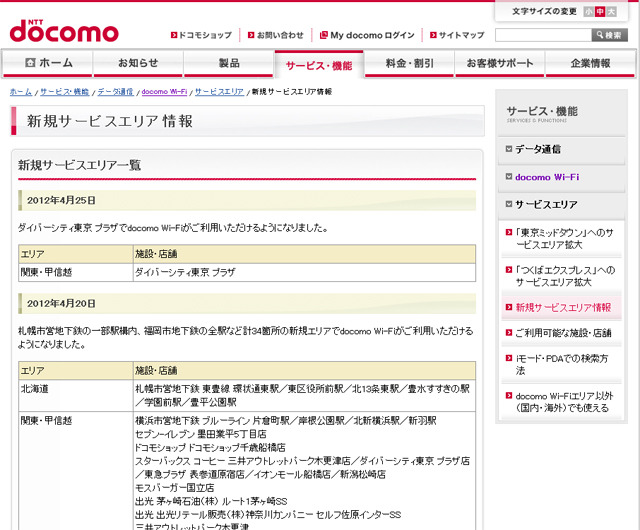Open 東京ミッドタウン service area expansion link
The image size is (640, 530).
(x=564, y=239)
